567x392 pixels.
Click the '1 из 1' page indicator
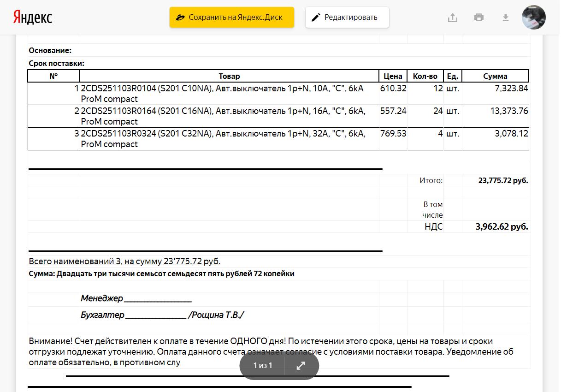click(263, 366)
